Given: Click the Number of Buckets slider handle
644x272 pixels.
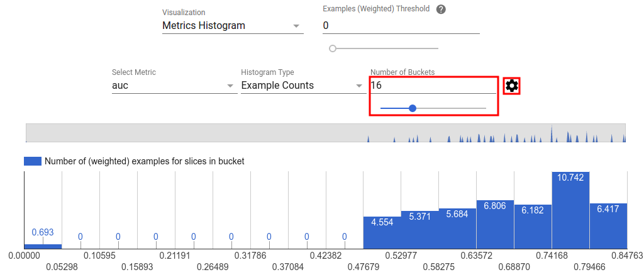Looking at the screenshot, I should click(x=413, y=108).
